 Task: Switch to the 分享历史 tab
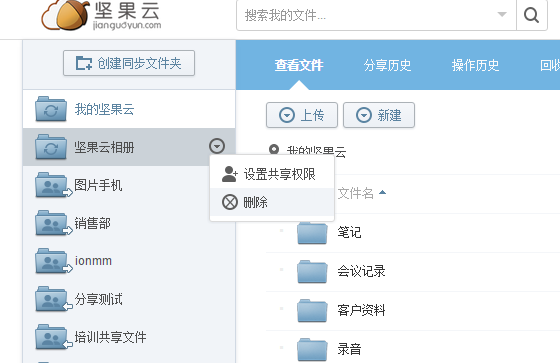coord(388,65)
